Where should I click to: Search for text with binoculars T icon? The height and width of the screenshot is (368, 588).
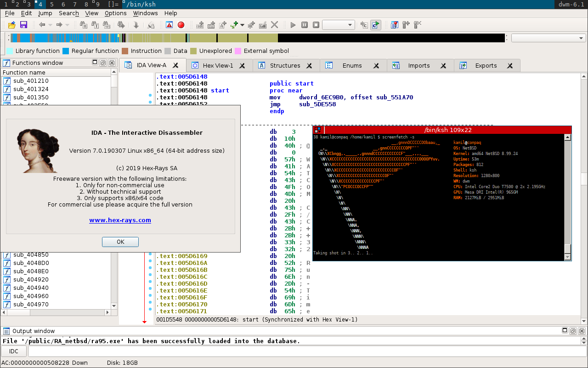95,25
